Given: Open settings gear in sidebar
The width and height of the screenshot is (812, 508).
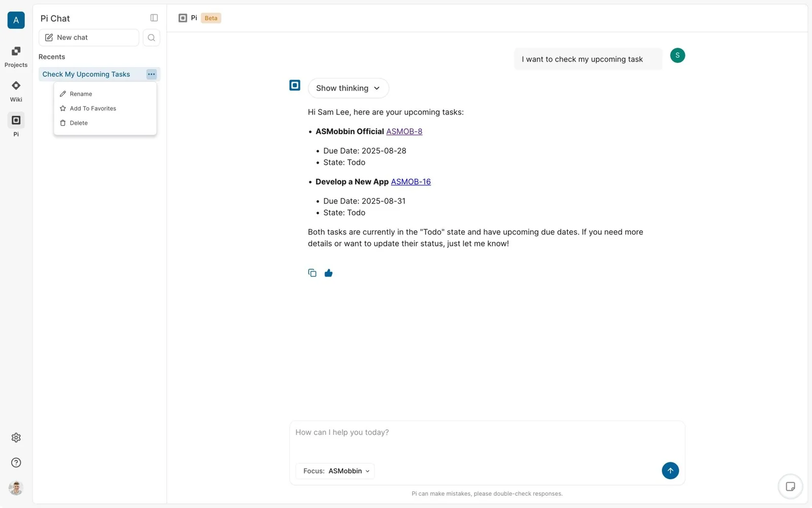Looking at the screenshot, I should coord(16,437).
